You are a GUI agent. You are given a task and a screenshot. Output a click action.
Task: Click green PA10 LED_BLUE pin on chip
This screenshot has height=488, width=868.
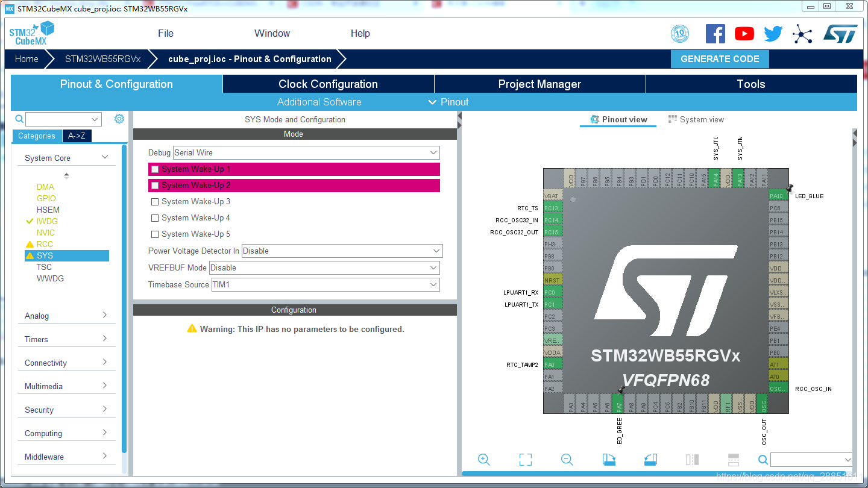click(778, 196)
